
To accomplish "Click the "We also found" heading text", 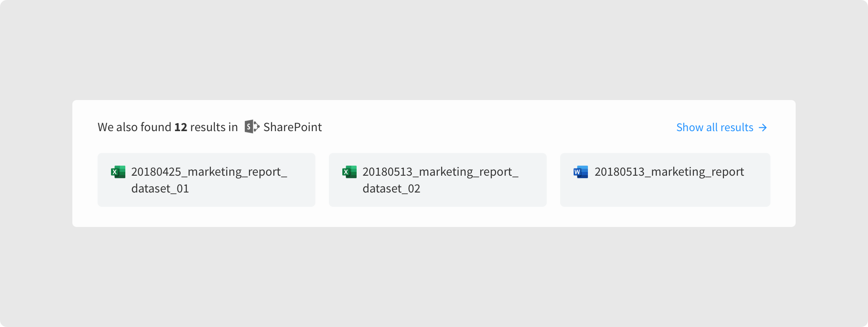I will tap(134, 127).
